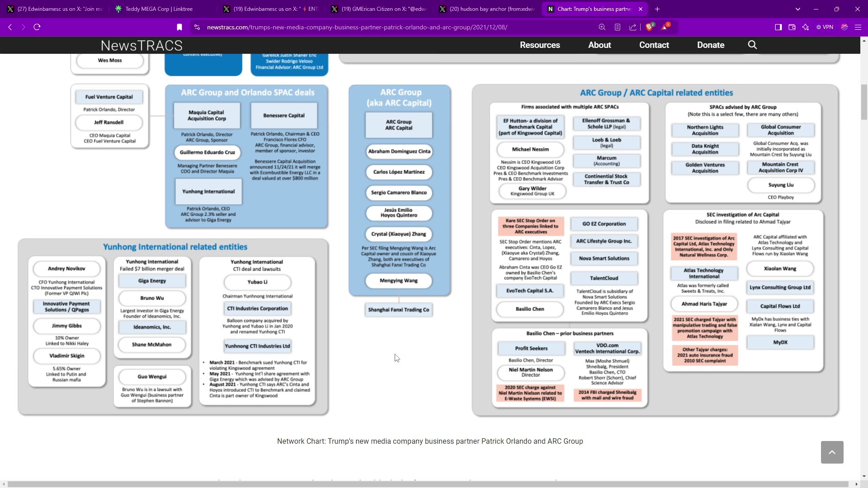Click the site search magnifier icon
This screenshot has width=868, height=488.
pyautogui.click(x=752, y=45)
